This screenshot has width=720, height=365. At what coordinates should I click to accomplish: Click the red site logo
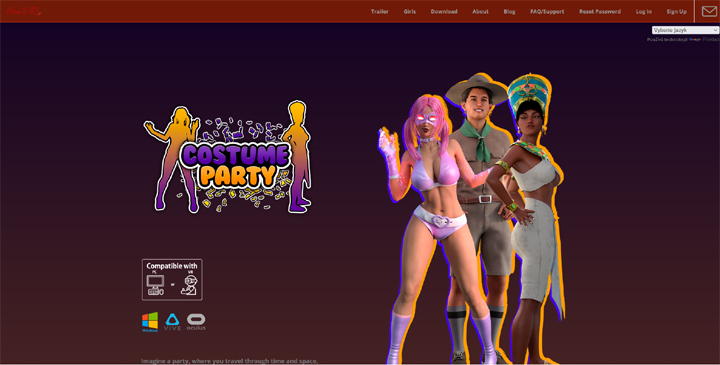(24, 11)
